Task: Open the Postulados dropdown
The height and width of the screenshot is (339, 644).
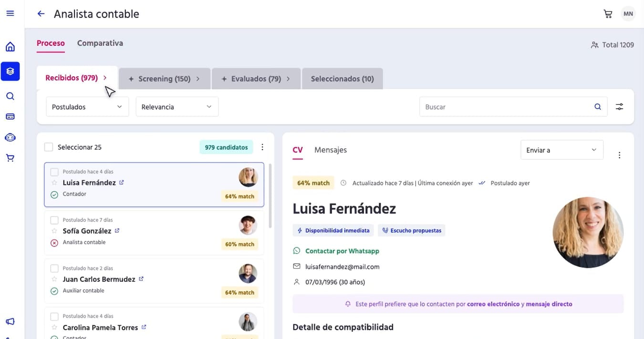Action: (87, 107)
